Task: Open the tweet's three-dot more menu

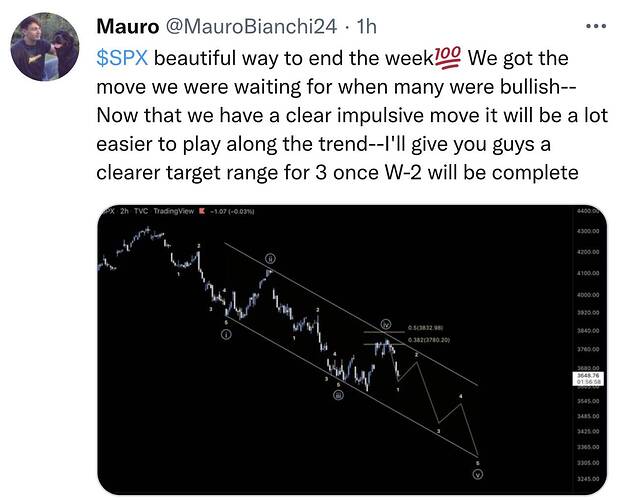Action: (x=595, y=26)
